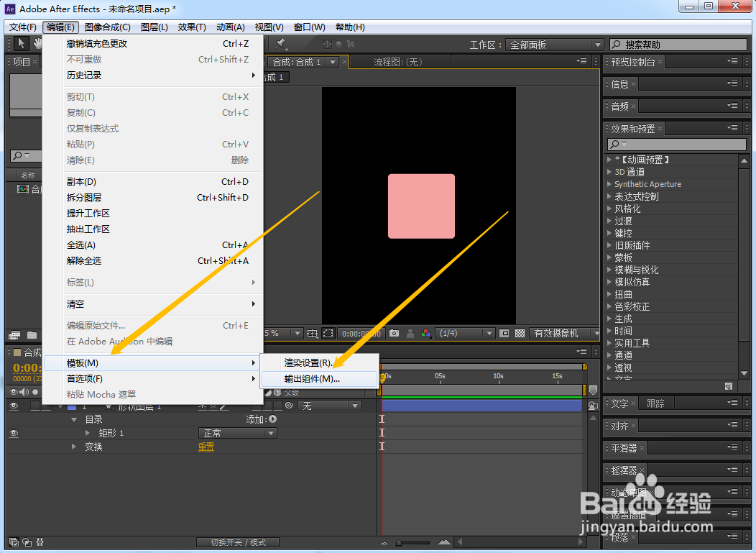Expand the 色彩校正 effects category

[609, 306]
